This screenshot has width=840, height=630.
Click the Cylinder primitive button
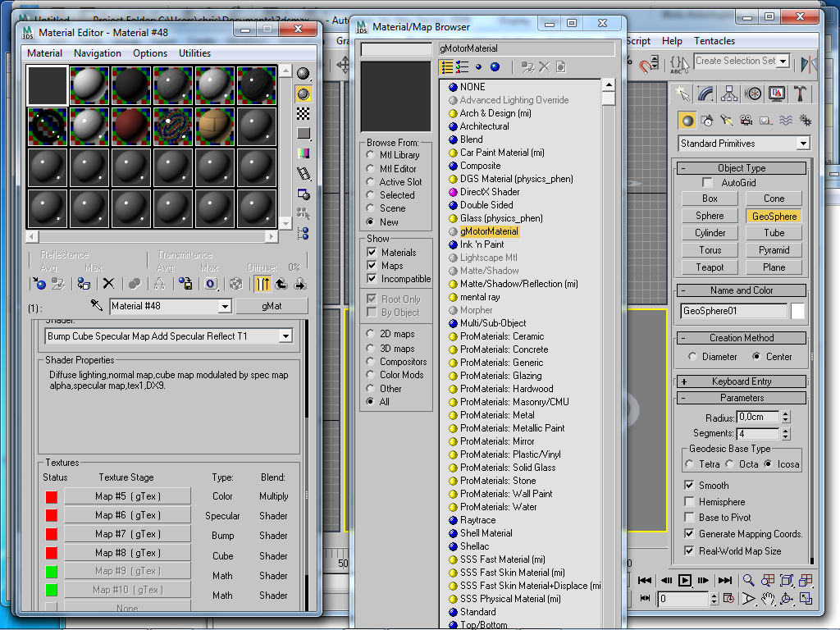(x=710, y=233)
